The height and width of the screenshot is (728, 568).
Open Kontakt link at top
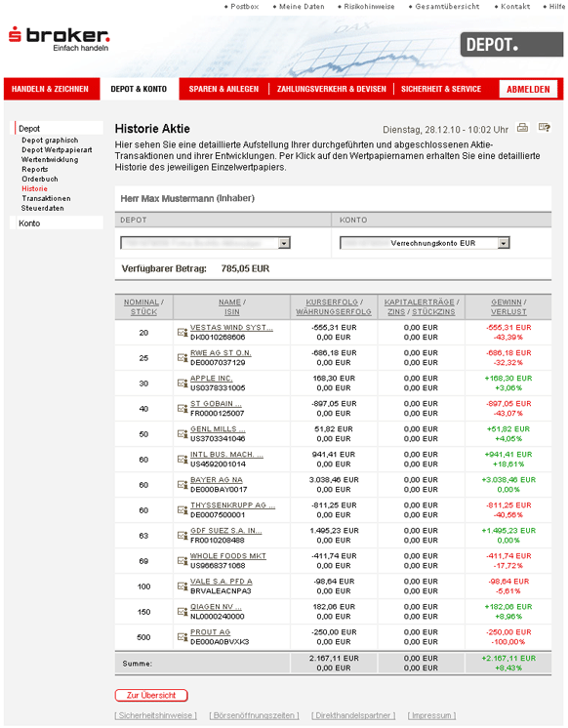[x=515, y=7]
